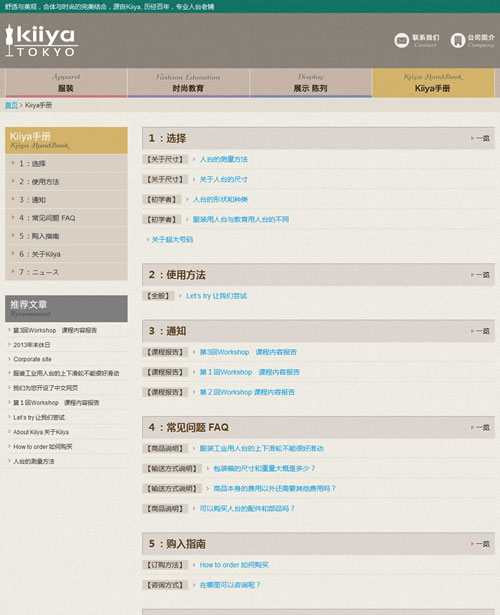Open the 公司简介 Company icon

(x=458, y=40)
